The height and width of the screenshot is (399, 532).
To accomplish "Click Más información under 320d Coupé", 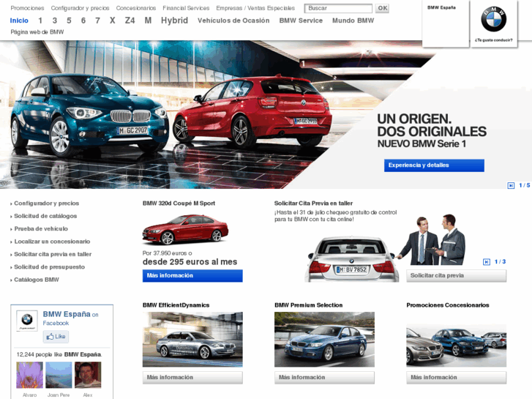I will 192,276.
